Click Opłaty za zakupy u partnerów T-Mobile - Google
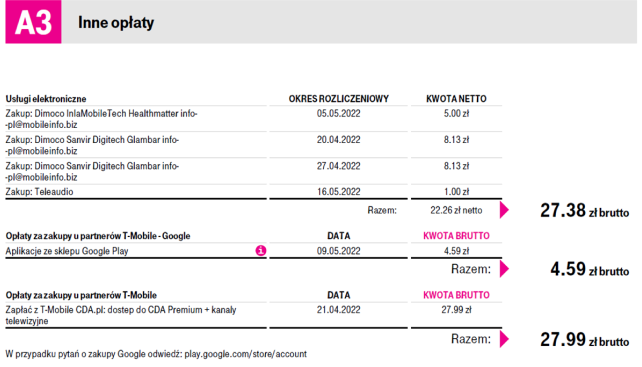642x367 pixels. [98, 236]
